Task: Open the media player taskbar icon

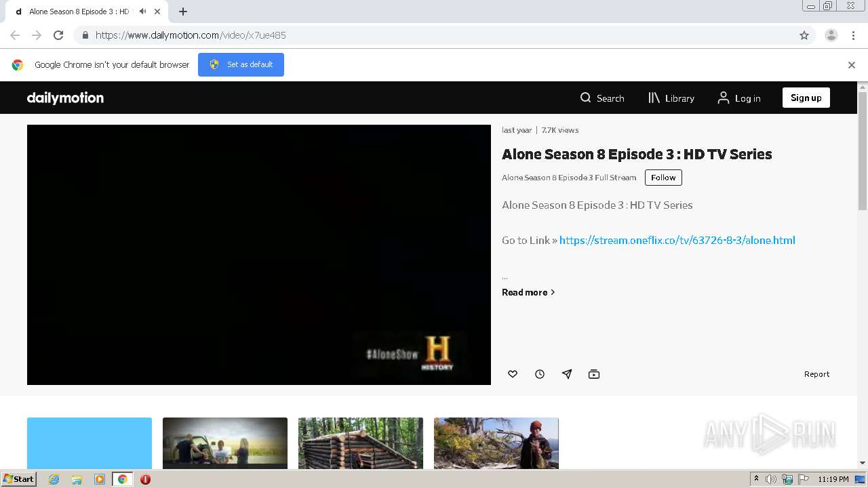Action: (x=100, y=479)
